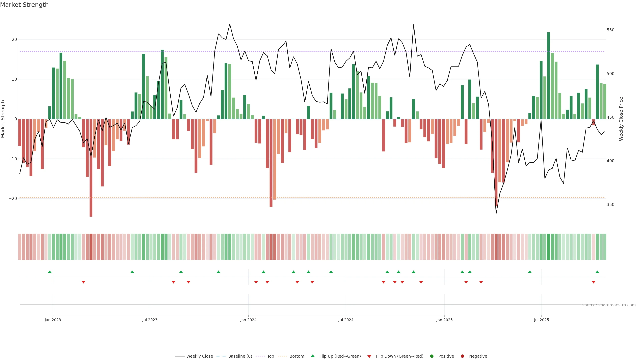
Task: Click the source: sharemaestro.com text
Action: point(609,305)
